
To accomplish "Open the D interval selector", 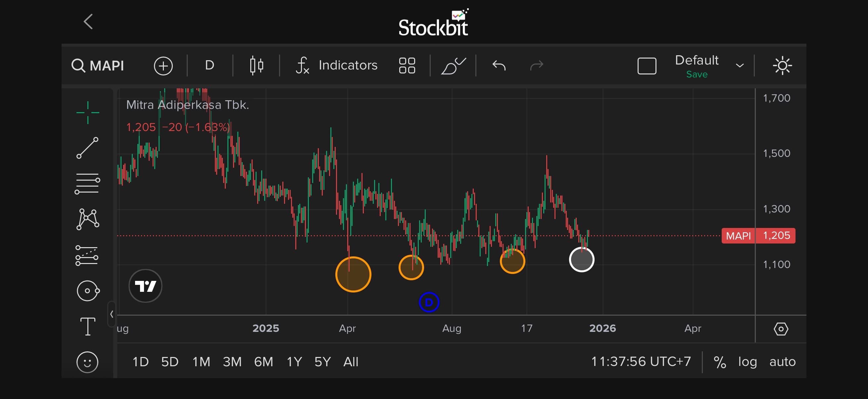I will (x=210, y=65).
